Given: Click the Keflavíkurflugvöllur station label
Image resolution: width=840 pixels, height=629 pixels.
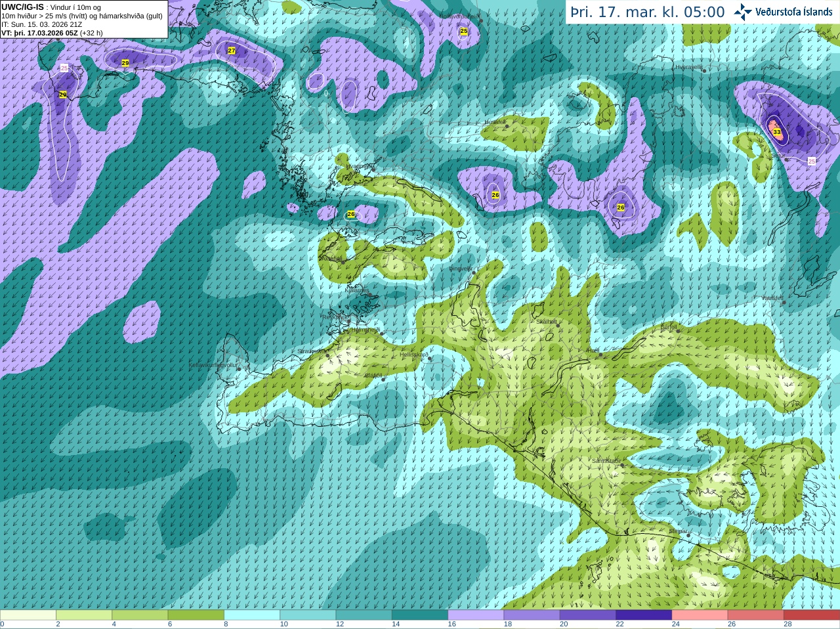Looking at the screenshot, I should pyautogui.click(x=213, y=365).
